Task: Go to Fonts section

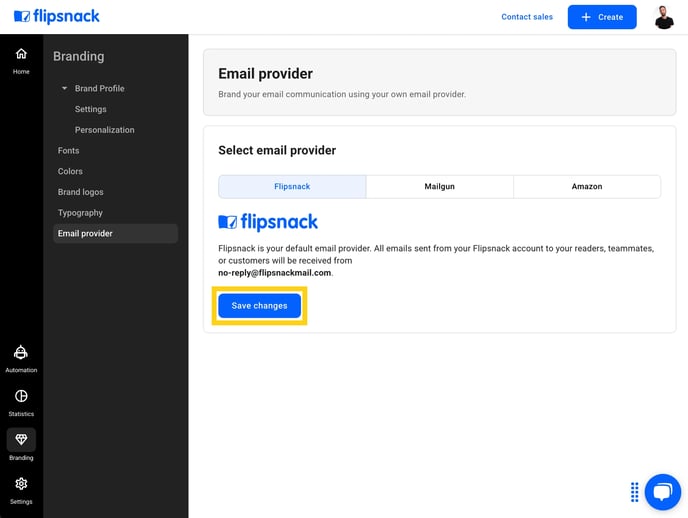Action: pyautogui.click(x=68, y=150)
